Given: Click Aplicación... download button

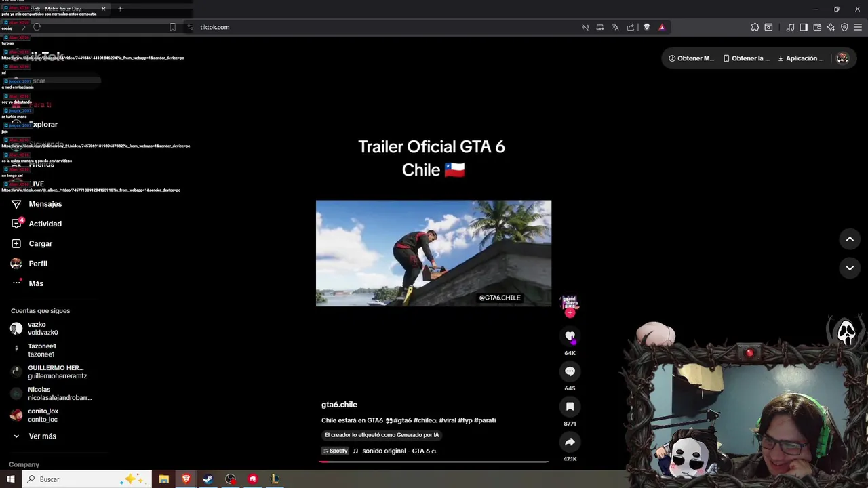Looking at the screenshot, I should coord(800,58).
